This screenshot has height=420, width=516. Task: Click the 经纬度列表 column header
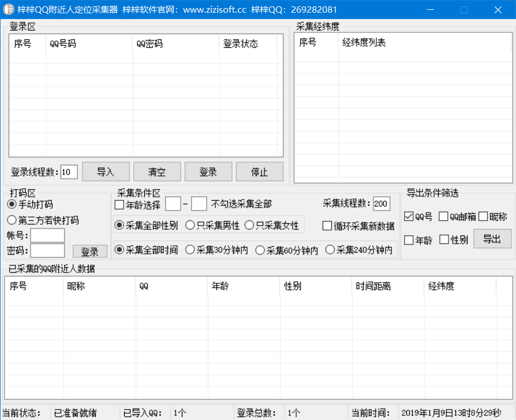(364, 43)
